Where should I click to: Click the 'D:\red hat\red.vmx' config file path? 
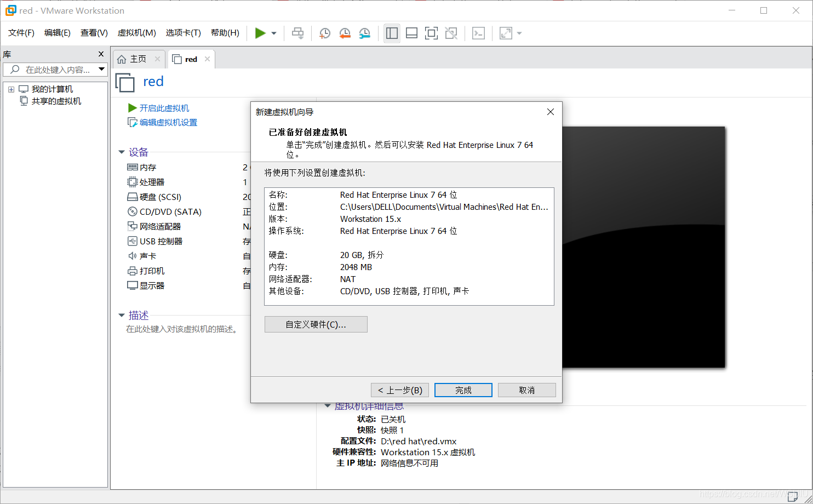419,441
